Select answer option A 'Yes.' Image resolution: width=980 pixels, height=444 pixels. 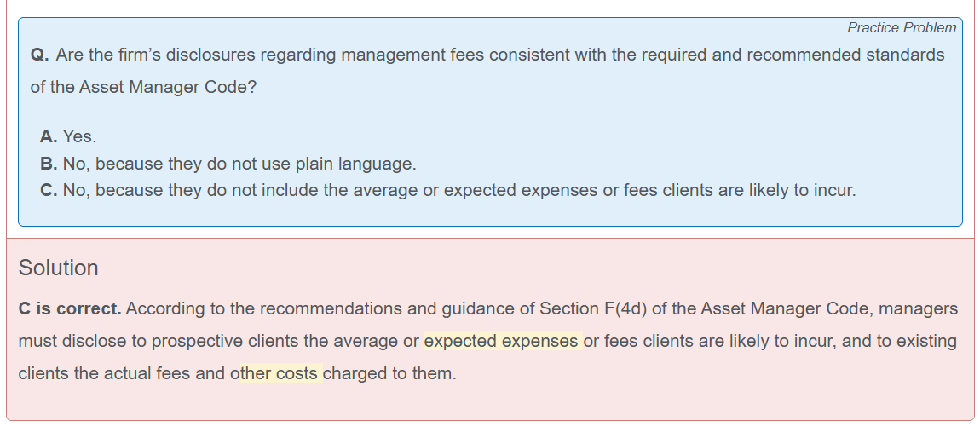click(x=68, y=136)
